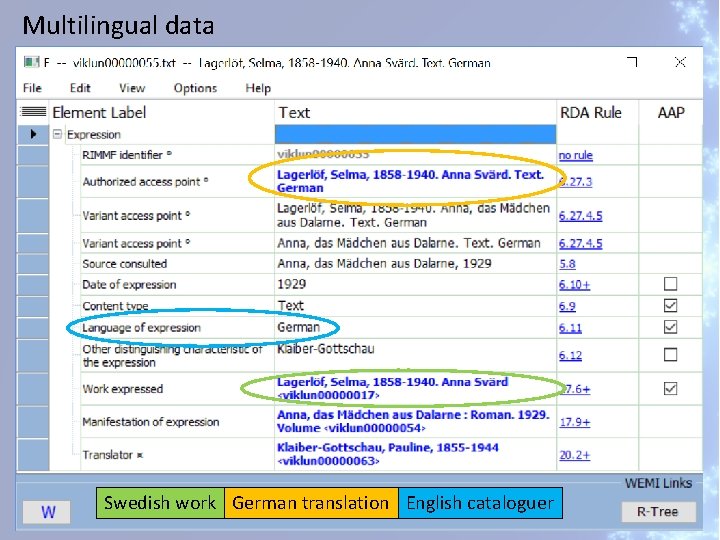Open the 'no rule' link for RIMMF identifier
The image size is (720, 540).
pos(575,155)
